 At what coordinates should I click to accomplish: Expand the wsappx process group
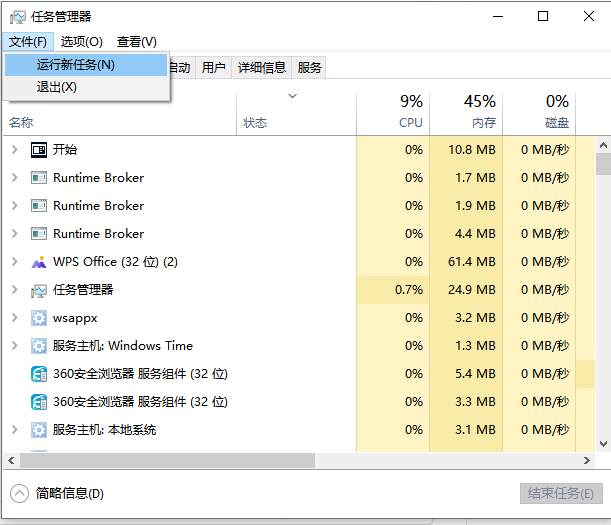pyautogui.click(x=15, y=318)
